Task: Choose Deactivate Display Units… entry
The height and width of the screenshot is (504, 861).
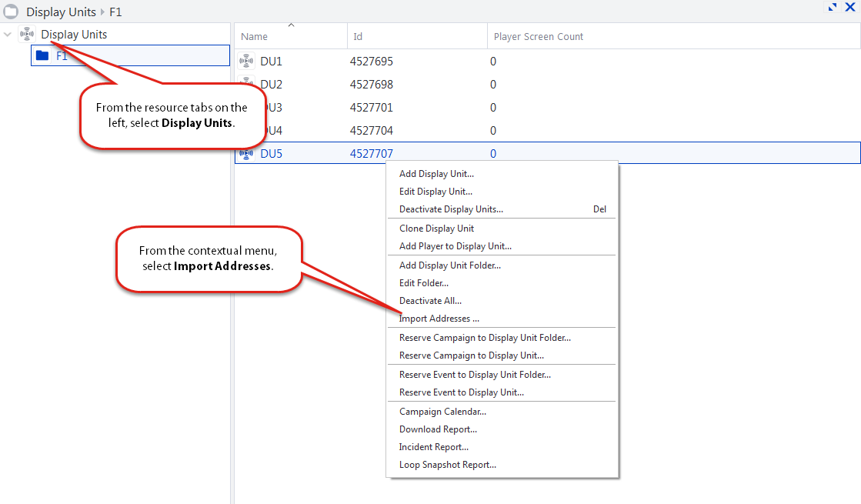Action: 451,209
